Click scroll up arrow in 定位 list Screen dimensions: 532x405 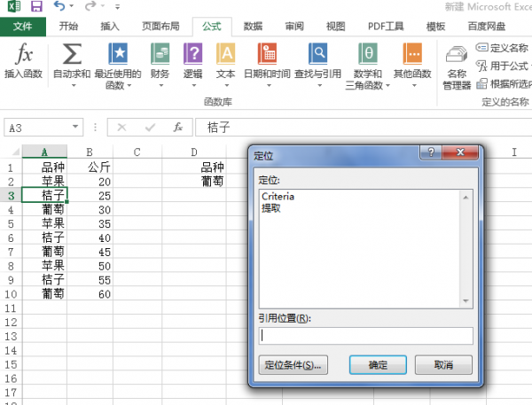(x=465, y=198)
